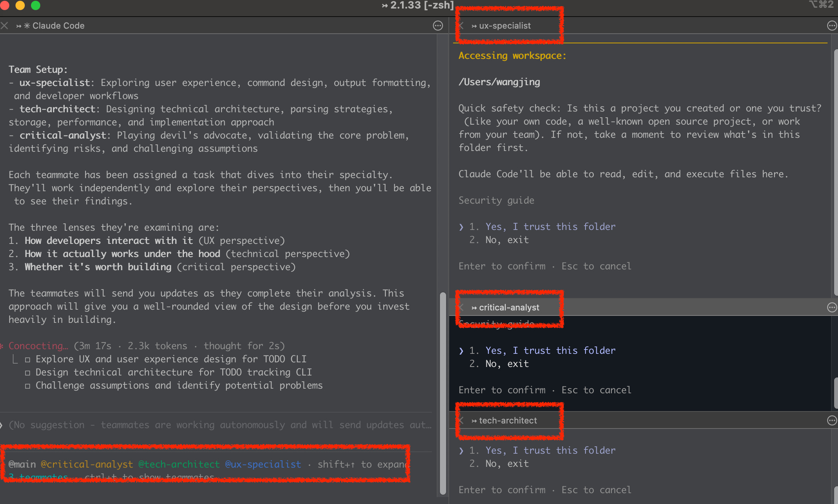Open the critical-analyst pane options menu
Image resolution: width=838 pixels, height=504 pixels.
click(x=831, y=307)
